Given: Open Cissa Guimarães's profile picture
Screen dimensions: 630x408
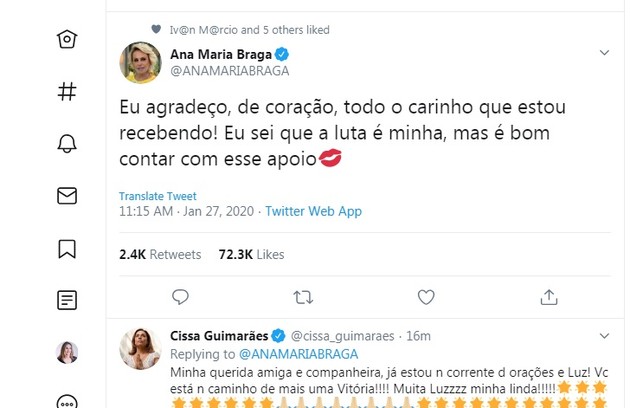Looking at the screenshot, I should tap(139, 347).
